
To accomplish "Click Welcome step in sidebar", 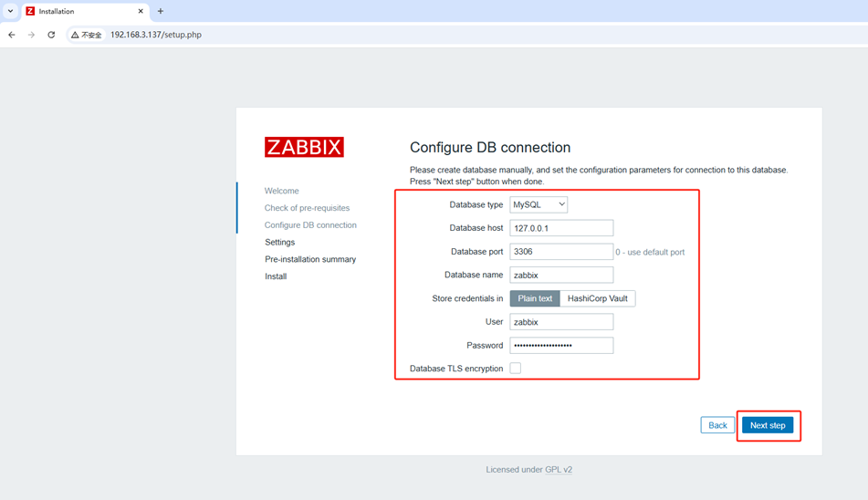I will point(282,191).
